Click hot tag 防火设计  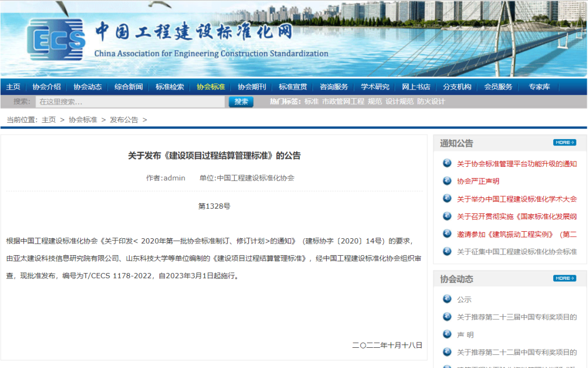tap(431, 101)
